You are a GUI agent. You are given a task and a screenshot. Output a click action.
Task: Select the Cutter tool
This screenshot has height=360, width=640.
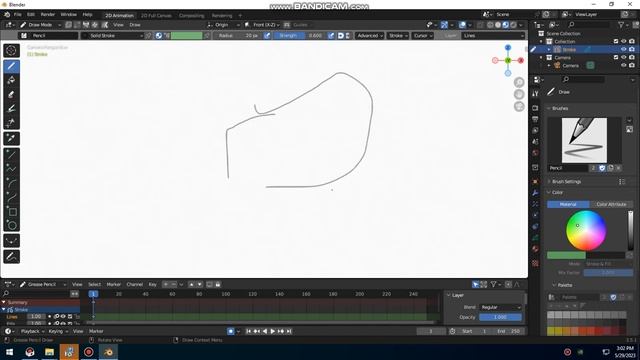pos(11,122)
